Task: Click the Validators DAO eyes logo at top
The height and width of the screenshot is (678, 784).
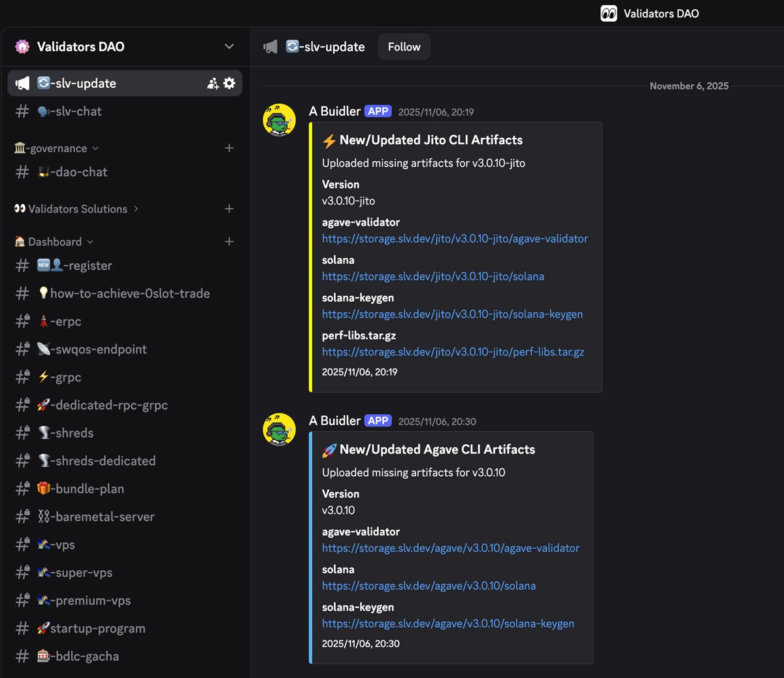Action: point(608,14)
